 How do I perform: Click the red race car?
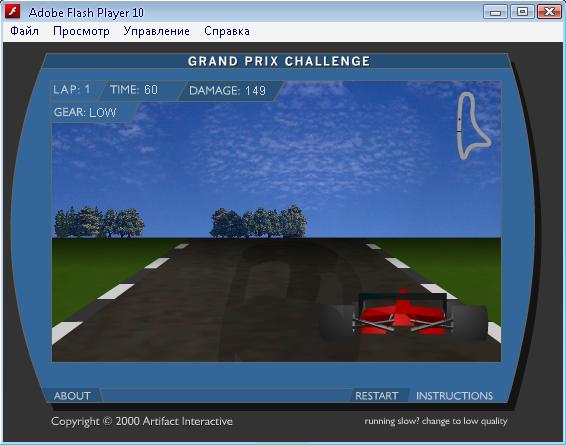(403, 314)
